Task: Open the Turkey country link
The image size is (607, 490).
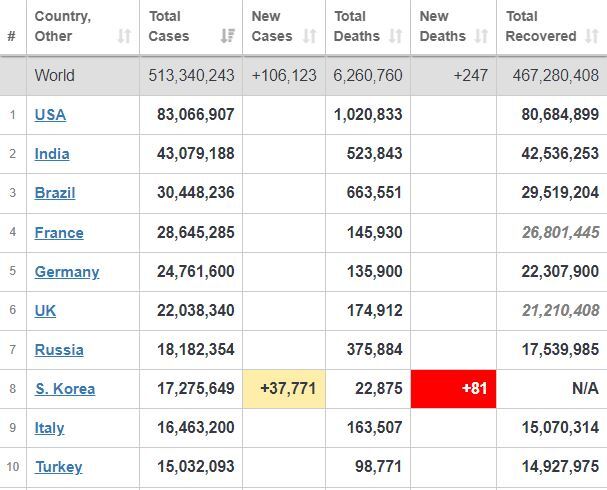Action: 58,467
